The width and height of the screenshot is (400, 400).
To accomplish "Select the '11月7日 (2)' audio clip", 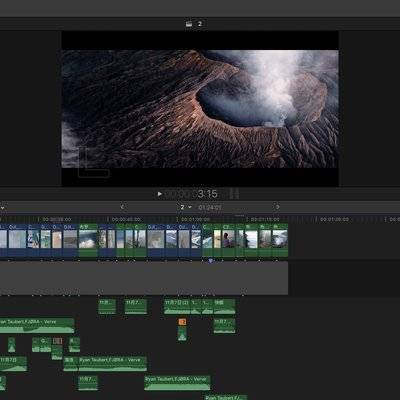I will pyautogui.click(x=177, y=307).
